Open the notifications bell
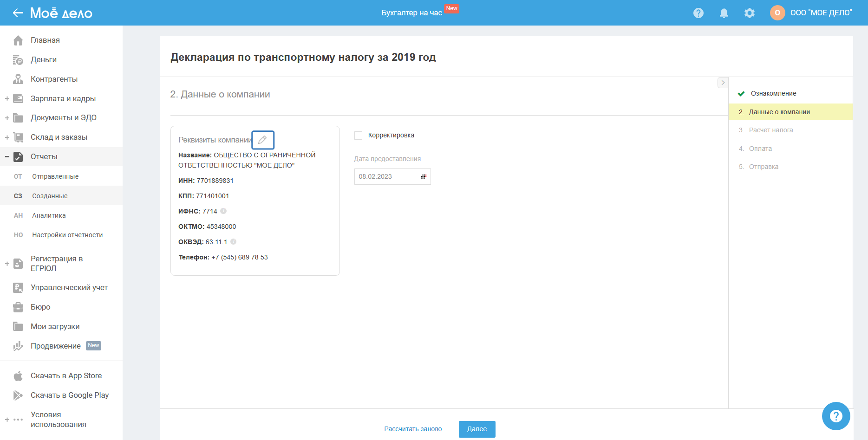 point(724,13)
